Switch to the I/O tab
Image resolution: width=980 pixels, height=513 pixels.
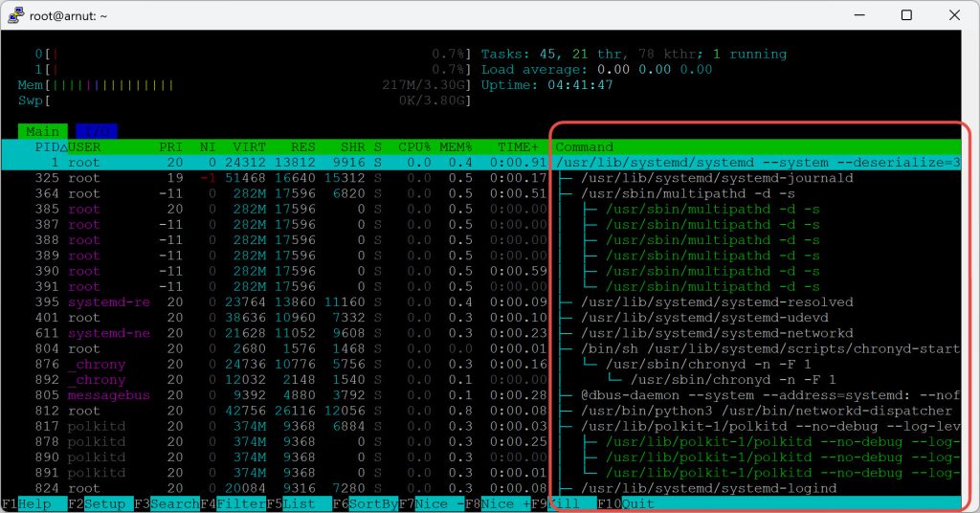coord(95,131)
